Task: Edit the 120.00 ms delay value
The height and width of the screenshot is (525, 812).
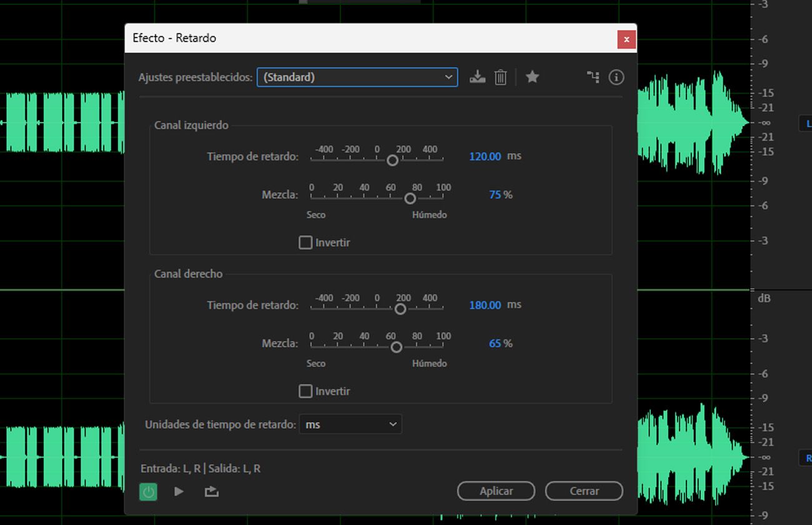Action: tap(485, 156)
